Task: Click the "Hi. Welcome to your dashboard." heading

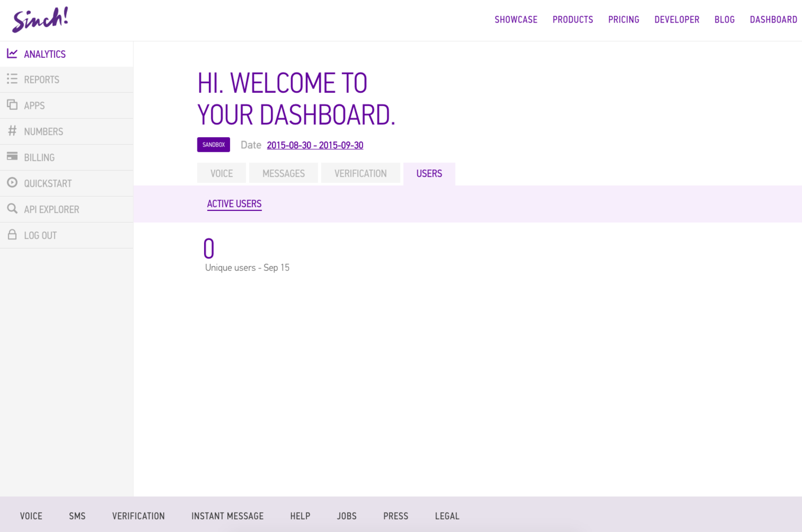Action: coord(296,99)
